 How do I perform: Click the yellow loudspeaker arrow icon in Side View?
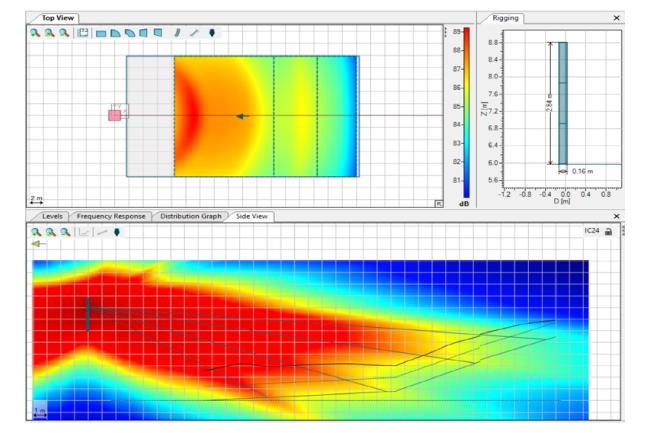coord(38,244)
